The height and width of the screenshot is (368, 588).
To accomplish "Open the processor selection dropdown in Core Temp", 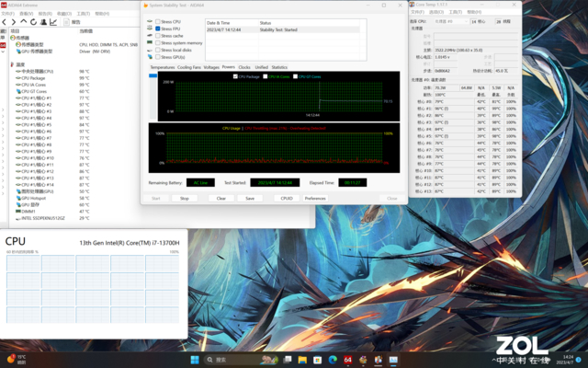I will pyautogui.click(x=450, y=19).
